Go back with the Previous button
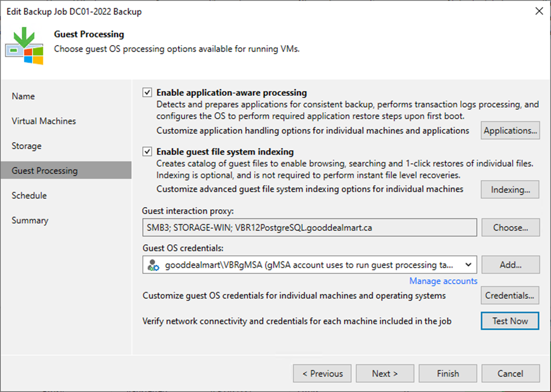551x392 pixels. click(322, 373)
